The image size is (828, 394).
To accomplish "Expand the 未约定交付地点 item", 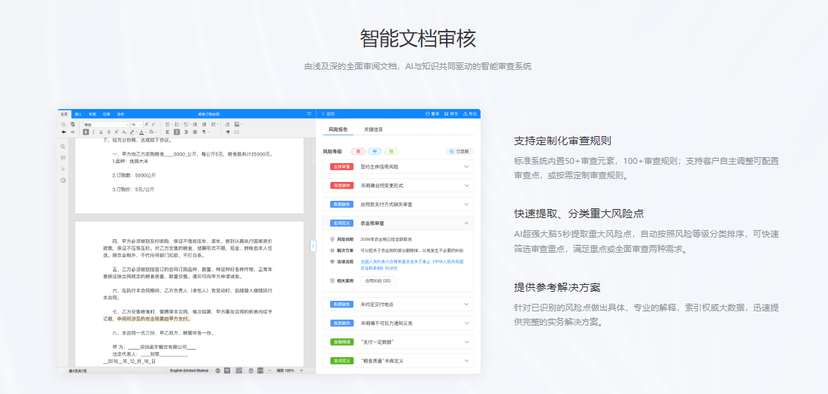I will click(x=398, y=304).
